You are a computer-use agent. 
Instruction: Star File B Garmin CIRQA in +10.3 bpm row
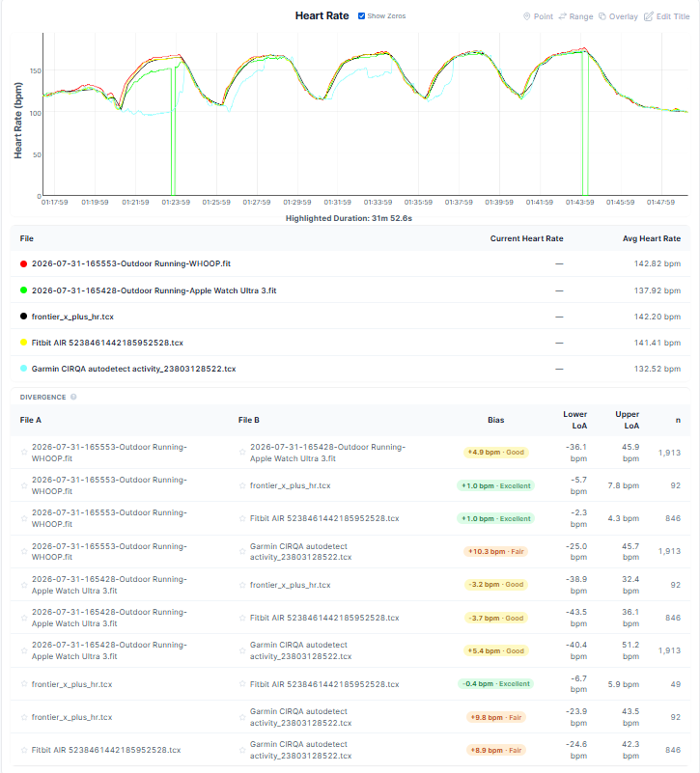[x=242, y=551]
